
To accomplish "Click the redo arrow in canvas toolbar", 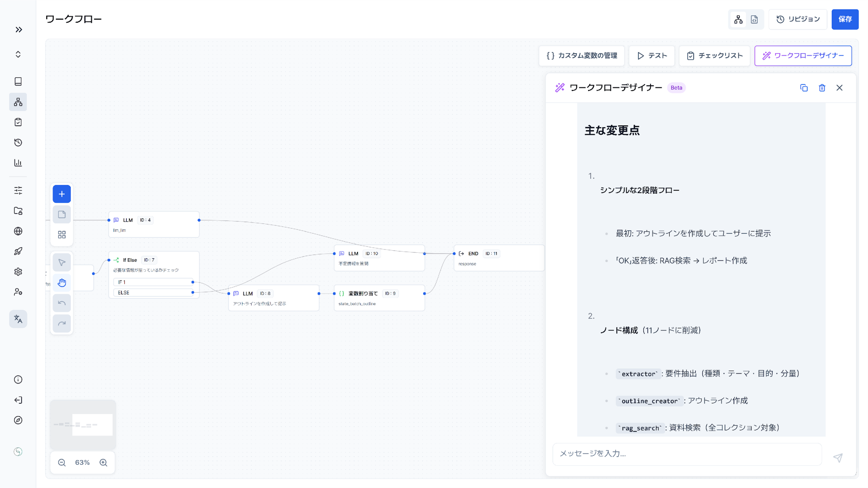I will pos(62,324).
